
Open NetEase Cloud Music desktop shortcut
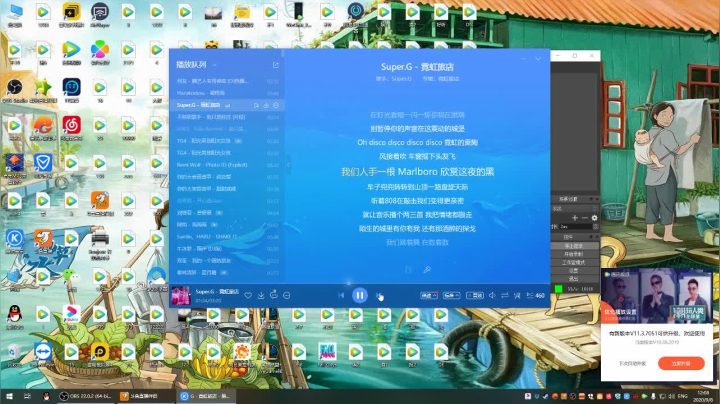[x=72, y=128]
